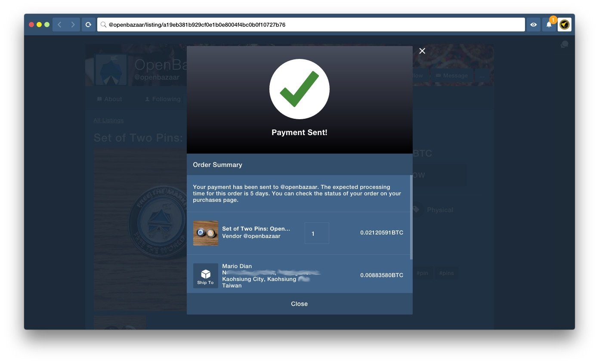Reload the page with the refresh icon
Screen dimensions: 599x364
89,25
